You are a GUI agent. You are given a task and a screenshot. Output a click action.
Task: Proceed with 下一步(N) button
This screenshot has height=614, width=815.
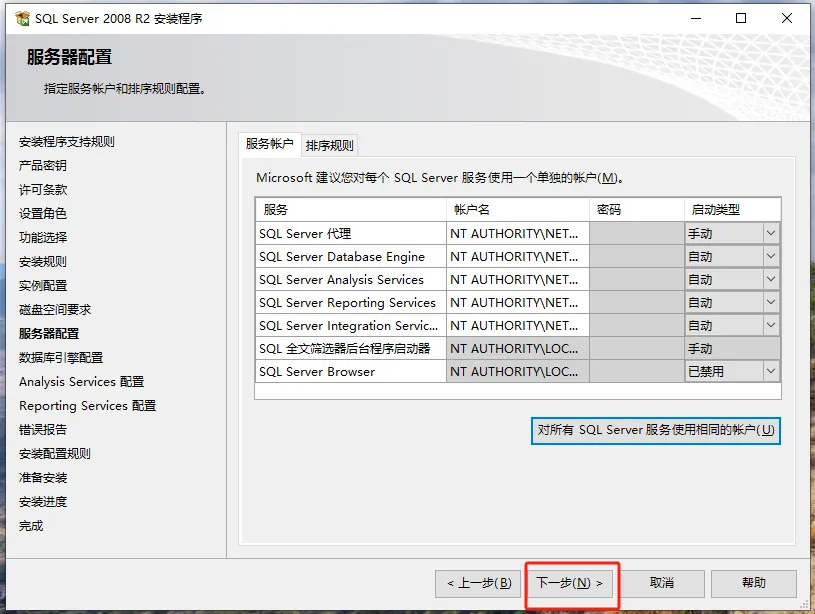[x=570, y=583]
